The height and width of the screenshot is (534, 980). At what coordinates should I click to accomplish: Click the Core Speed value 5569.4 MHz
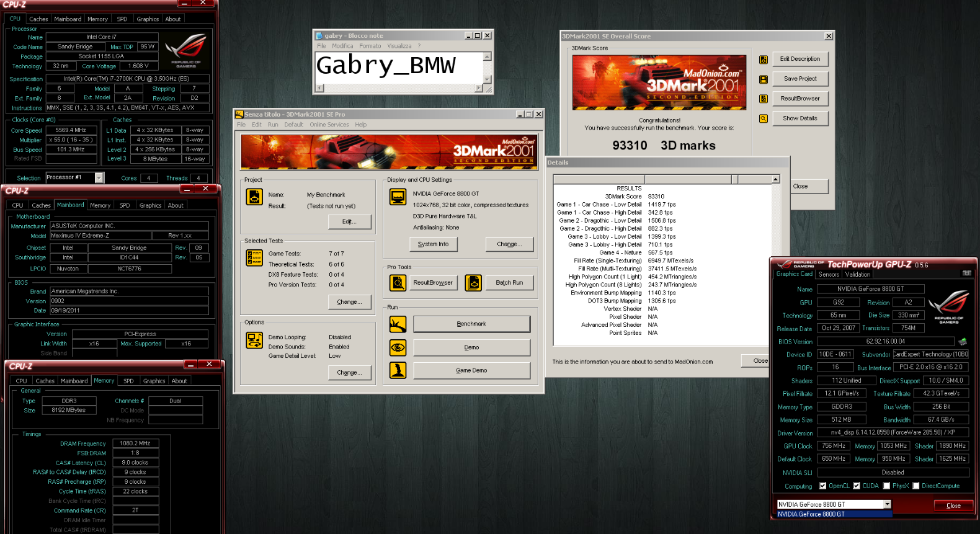(71, 130)
